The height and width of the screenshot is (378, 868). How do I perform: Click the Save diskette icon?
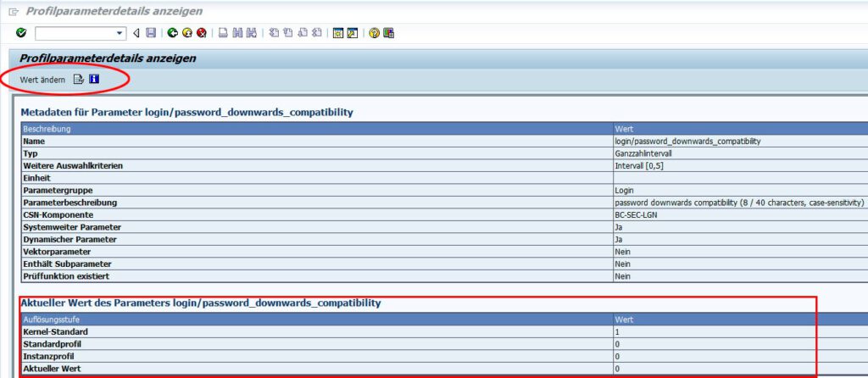151,33
